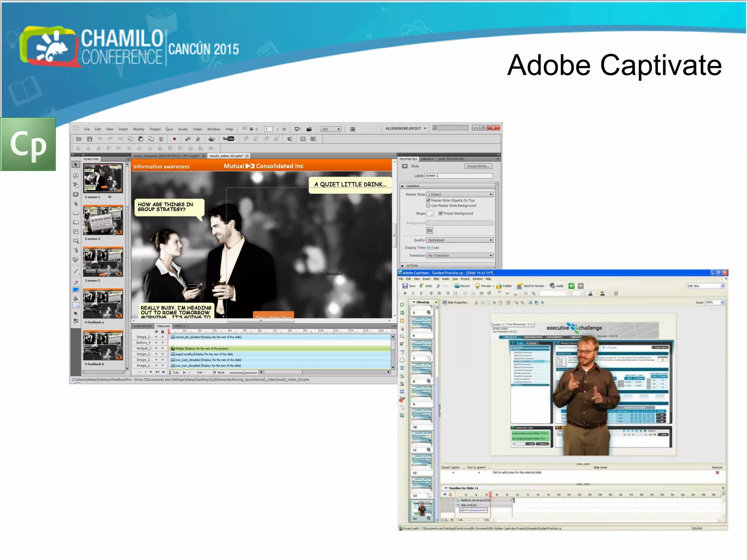Enable Use Master Slide Background checkbox
Viewport: 747px width, 560px height.
point(428,206)
